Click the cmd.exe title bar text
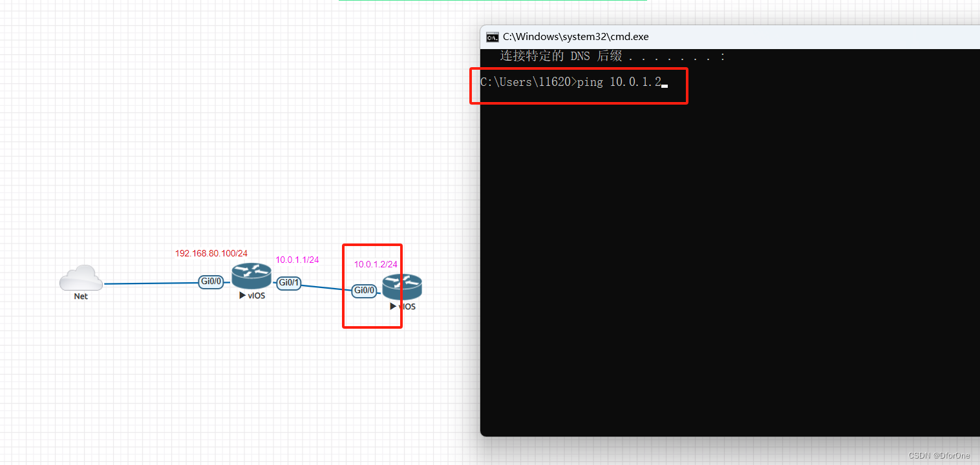 [575, 37]
